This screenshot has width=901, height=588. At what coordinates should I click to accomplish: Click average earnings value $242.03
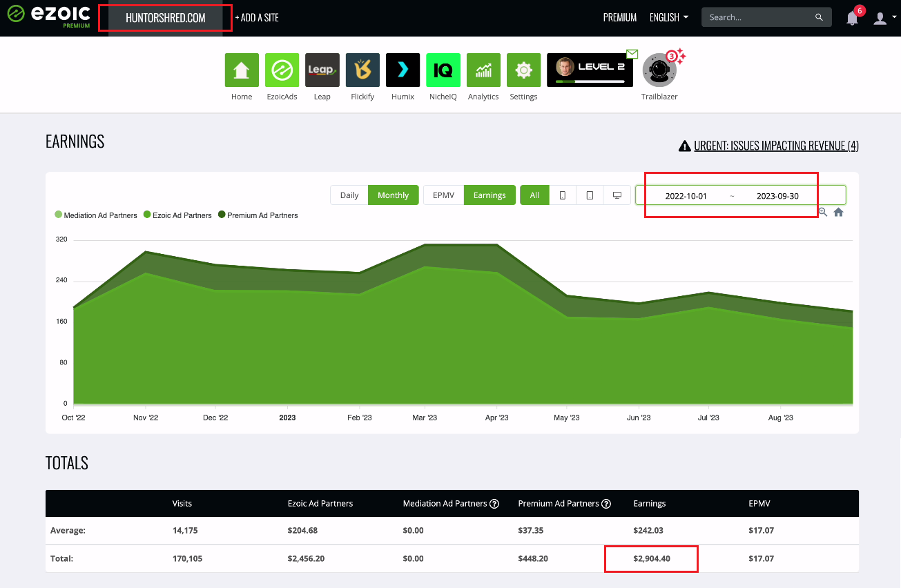[649, 531]
